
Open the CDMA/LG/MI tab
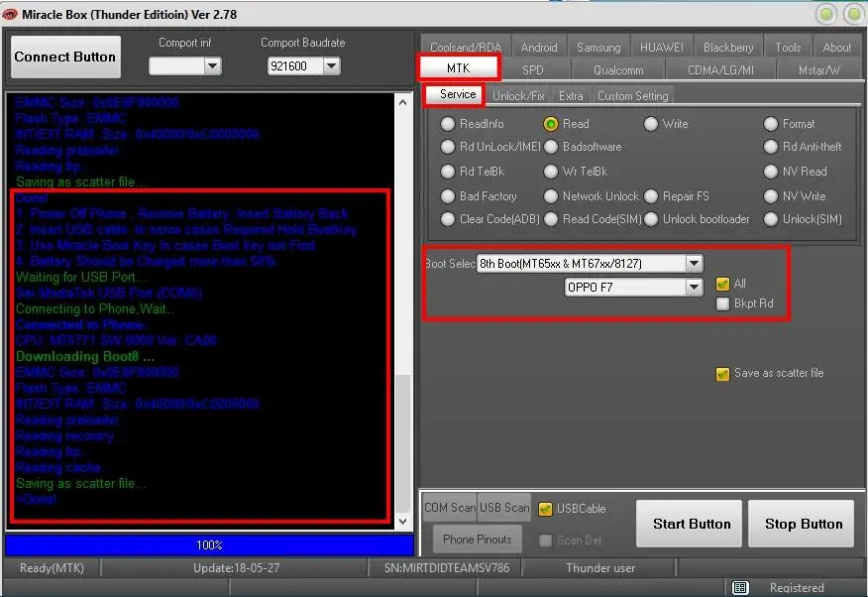click(x=720, y=69)
